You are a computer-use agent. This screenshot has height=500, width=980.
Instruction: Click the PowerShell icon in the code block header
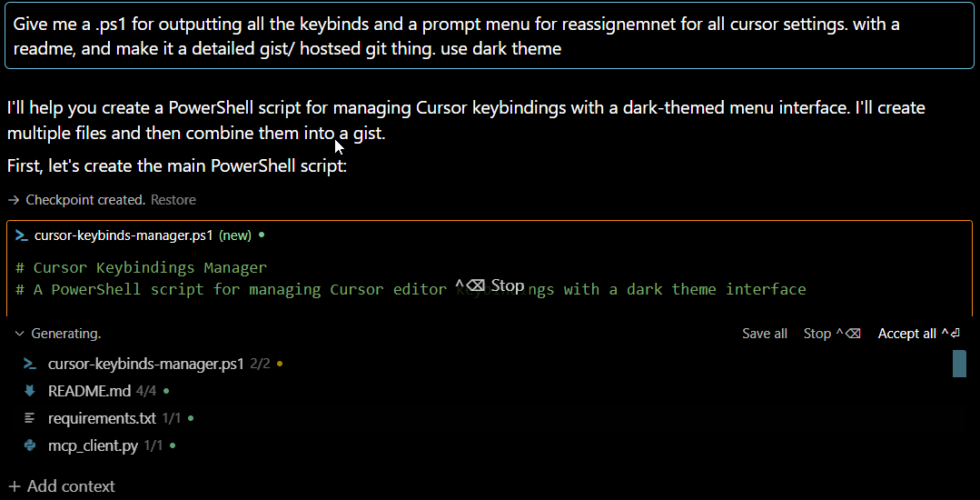(x=22, y=235)
